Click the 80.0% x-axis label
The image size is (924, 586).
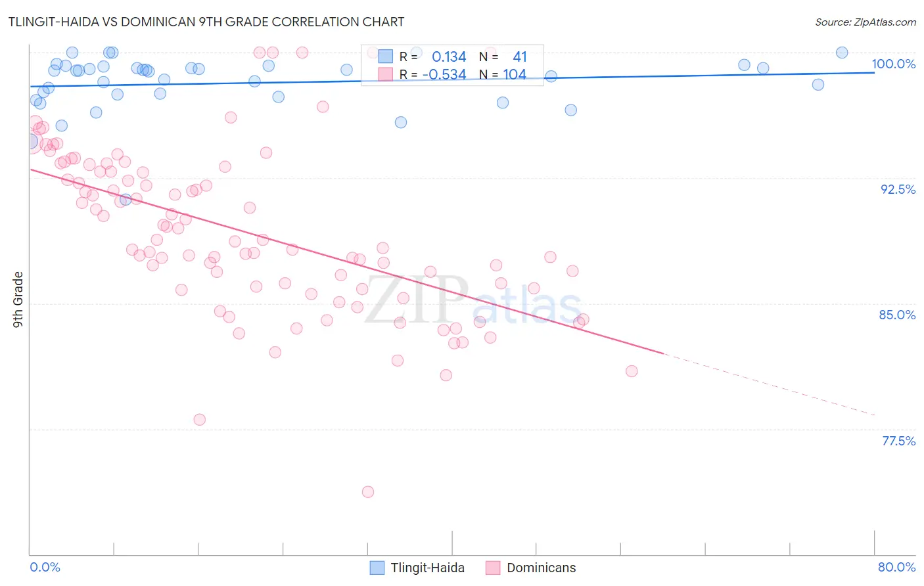coord(896,567)
